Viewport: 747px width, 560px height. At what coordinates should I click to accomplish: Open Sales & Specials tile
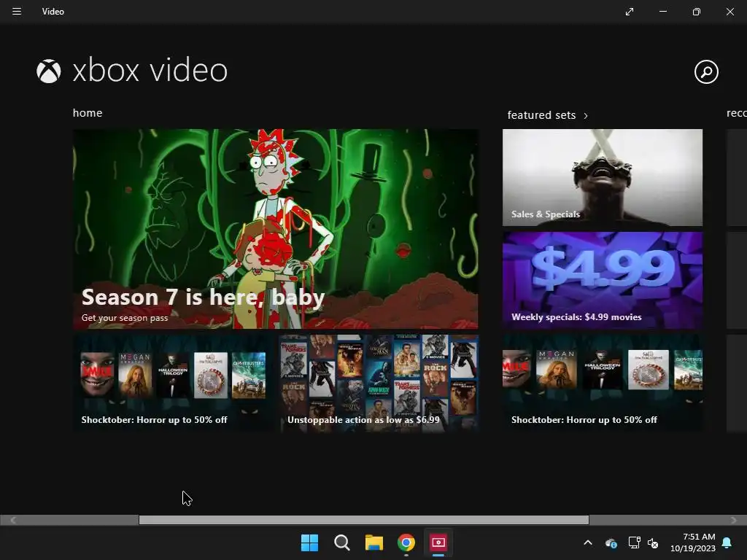(602, 178)
